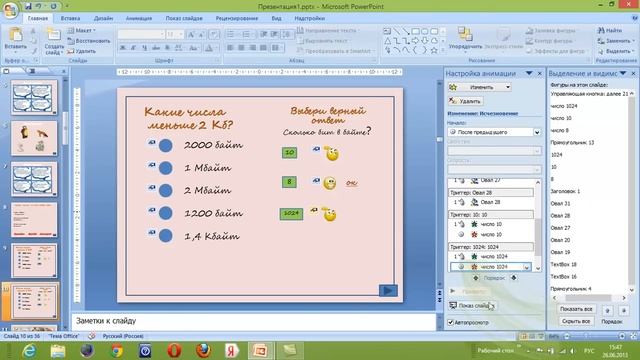This screenshot has width=640, height=360.
Task: Pick the rectangle shape in the shapes gallery
Action: 416,31
